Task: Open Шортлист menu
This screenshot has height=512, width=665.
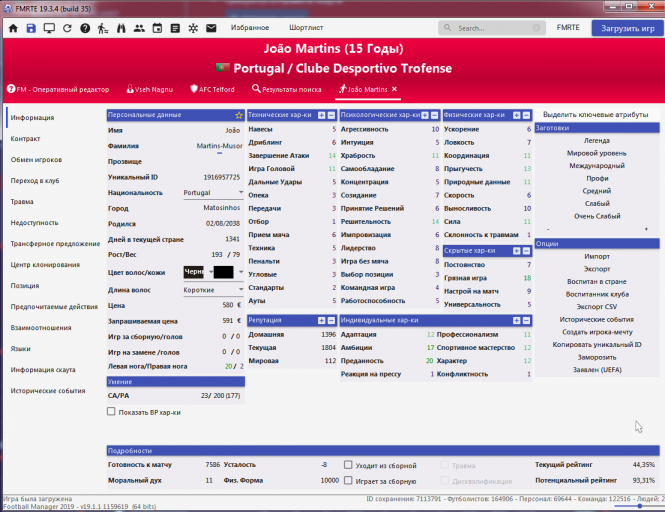Action: 306,28
